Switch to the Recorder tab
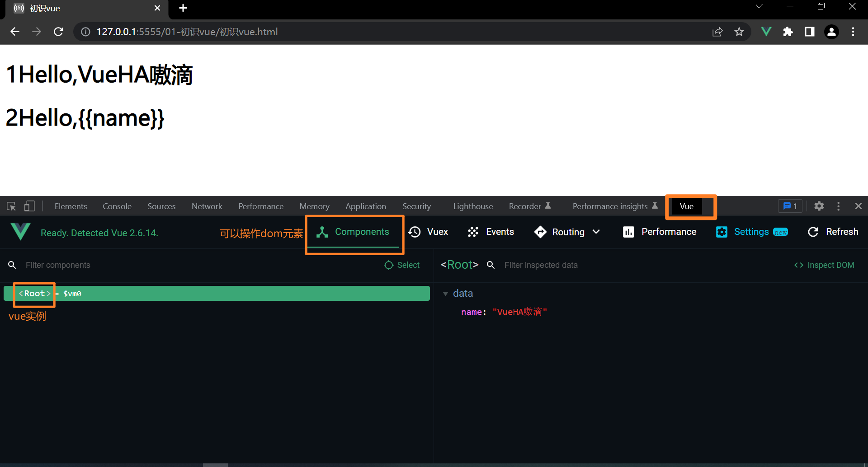 pos(529,206)
